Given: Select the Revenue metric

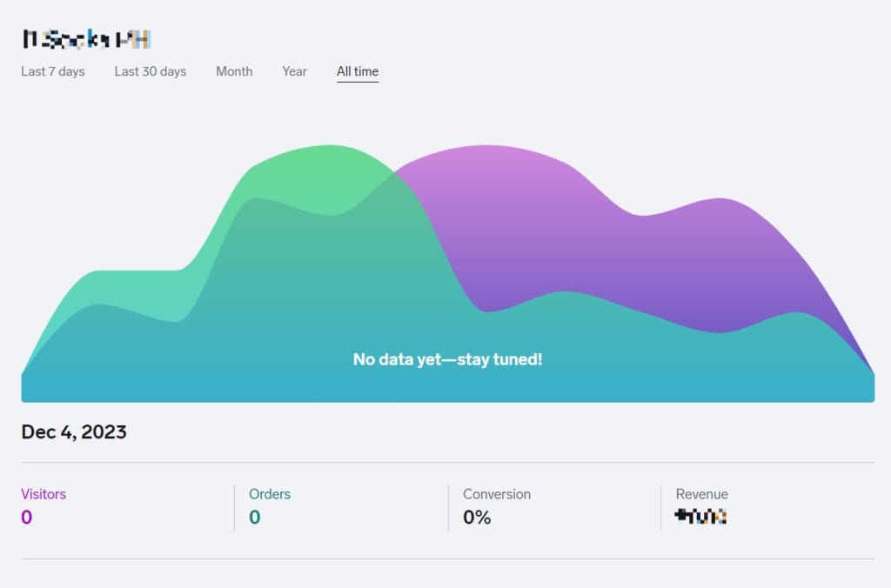Looking at the screenshot, I should point(701,494).
